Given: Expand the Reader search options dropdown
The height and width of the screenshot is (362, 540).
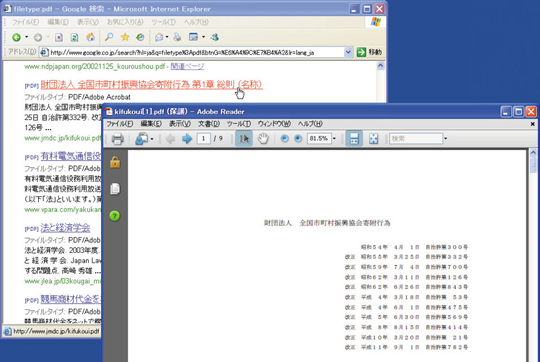Looking at the screenshot, I should (445, 138).
